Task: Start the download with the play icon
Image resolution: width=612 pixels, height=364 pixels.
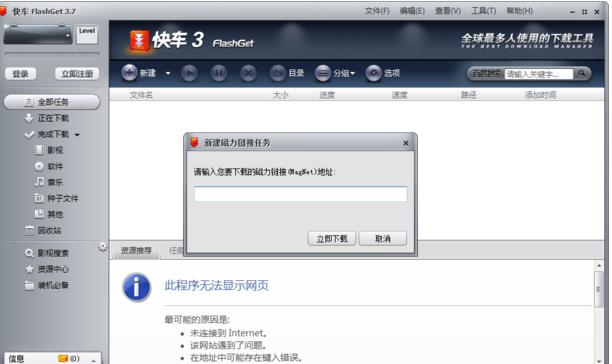Action: coord(189,73)
